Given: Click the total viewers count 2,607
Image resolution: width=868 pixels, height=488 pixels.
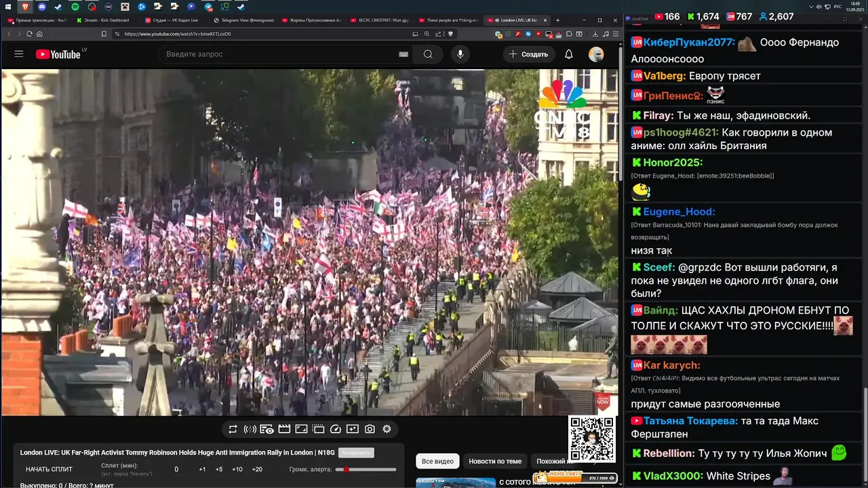Looking at the screenshot, I should (x=775, y=16).
